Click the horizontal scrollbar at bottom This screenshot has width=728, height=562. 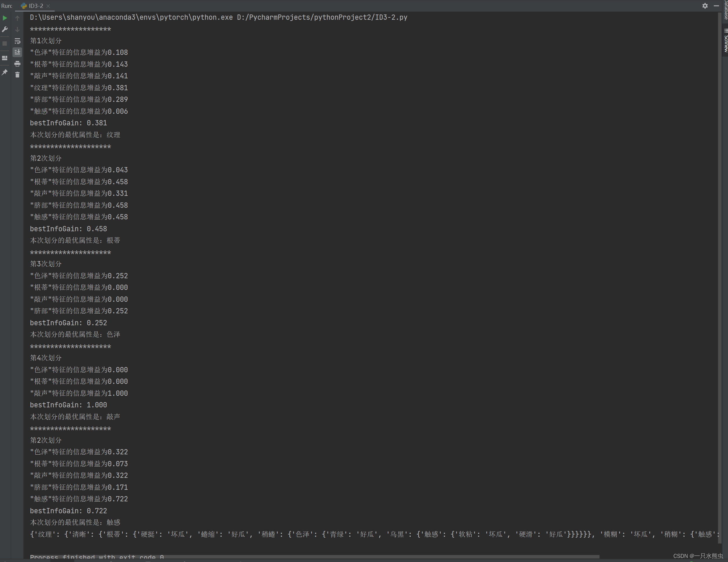point(315,557)
